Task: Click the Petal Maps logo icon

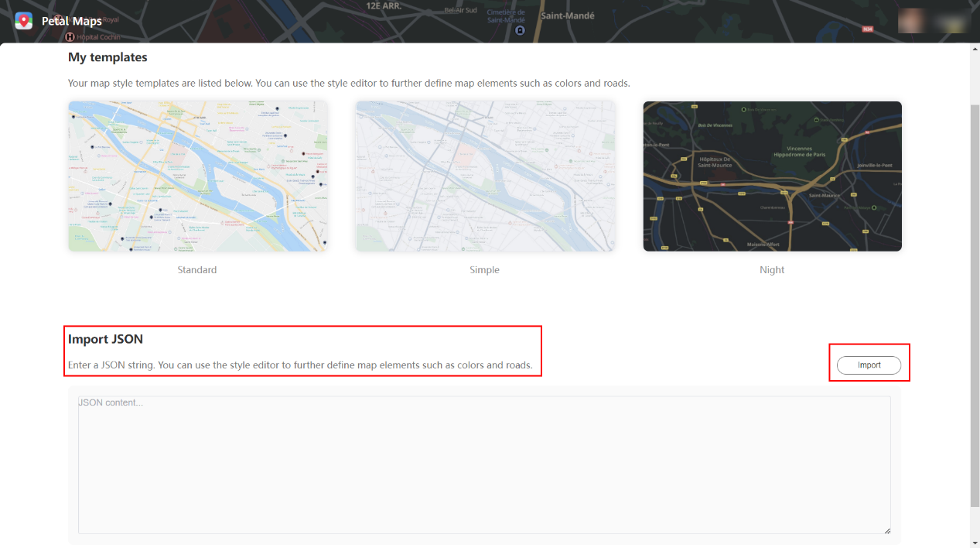Action: click(23, 21)
